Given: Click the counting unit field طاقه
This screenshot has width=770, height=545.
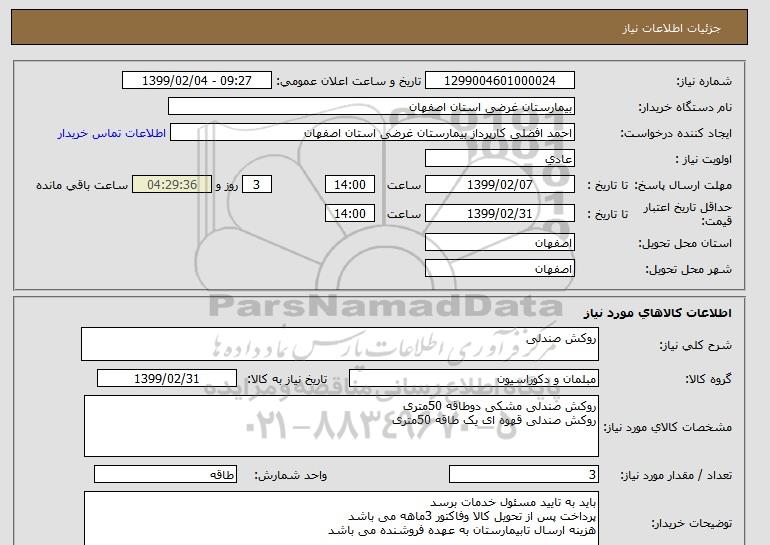Looking at the screenshot, I should pyautogui.click(x=165, y=475).
